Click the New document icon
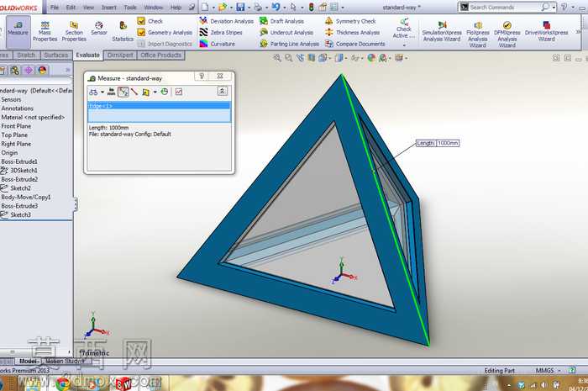 [x=205, y=7]
